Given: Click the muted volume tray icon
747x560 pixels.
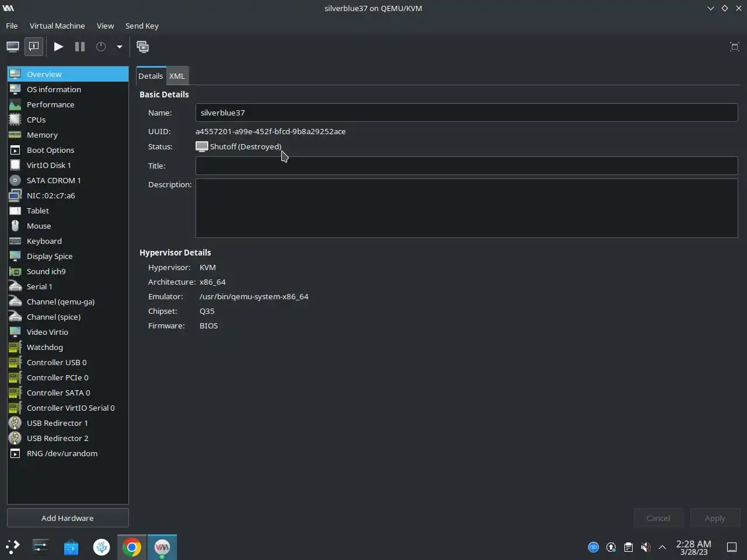Looking at the screenshot, I should 645,547.
